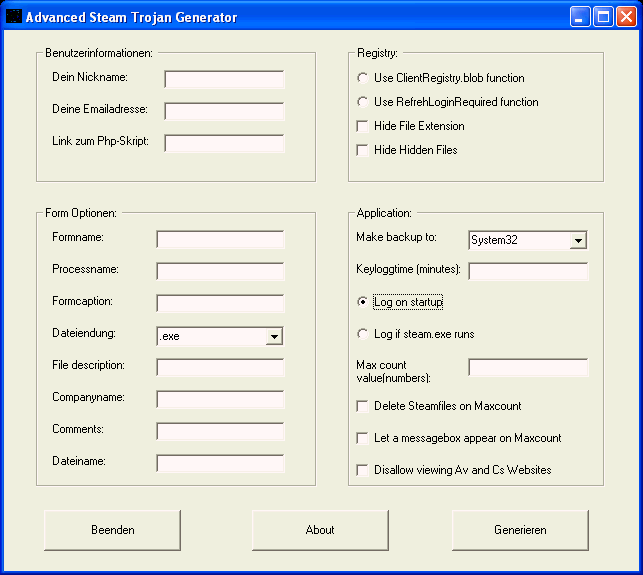Minimize the window using the title bar button

coord(581,17)
